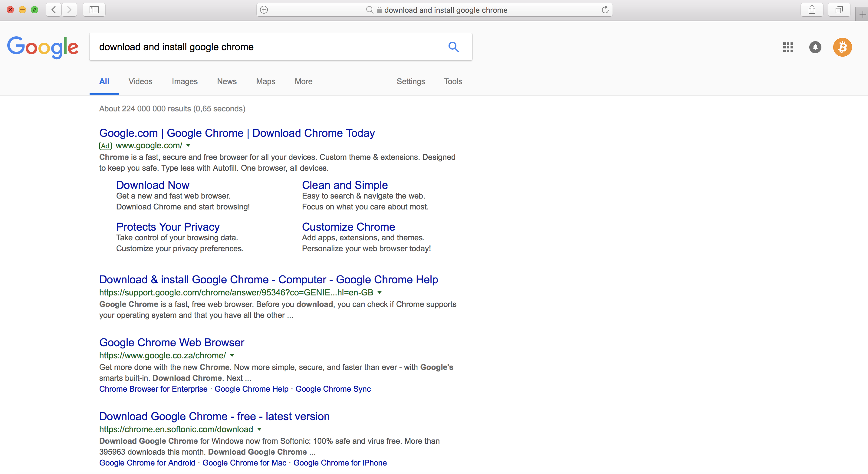Select the All results tab
Screen dimensions: 868x474
[104, 81]
